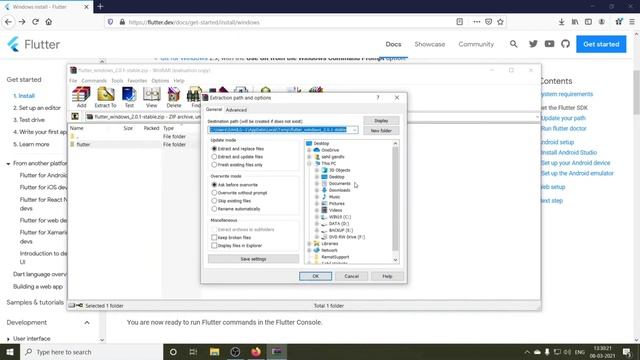This screenshot has width=640, height=360.
Task: Open WinRAR Tools menu
Action: (117, 81)
